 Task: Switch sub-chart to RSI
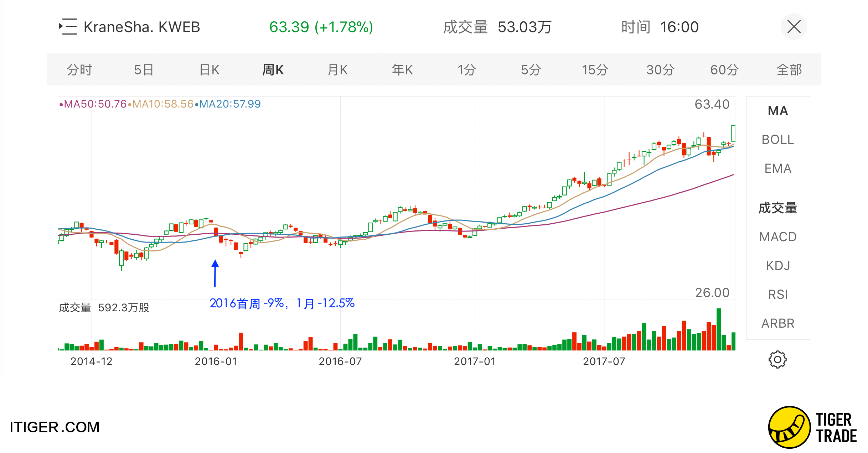coord(777,295)
